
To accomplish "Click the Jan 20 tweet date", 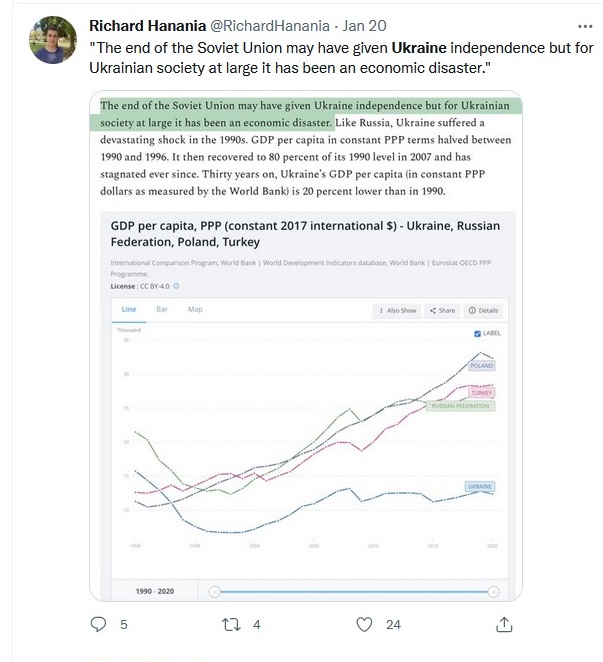I will [x=364, y=26].
